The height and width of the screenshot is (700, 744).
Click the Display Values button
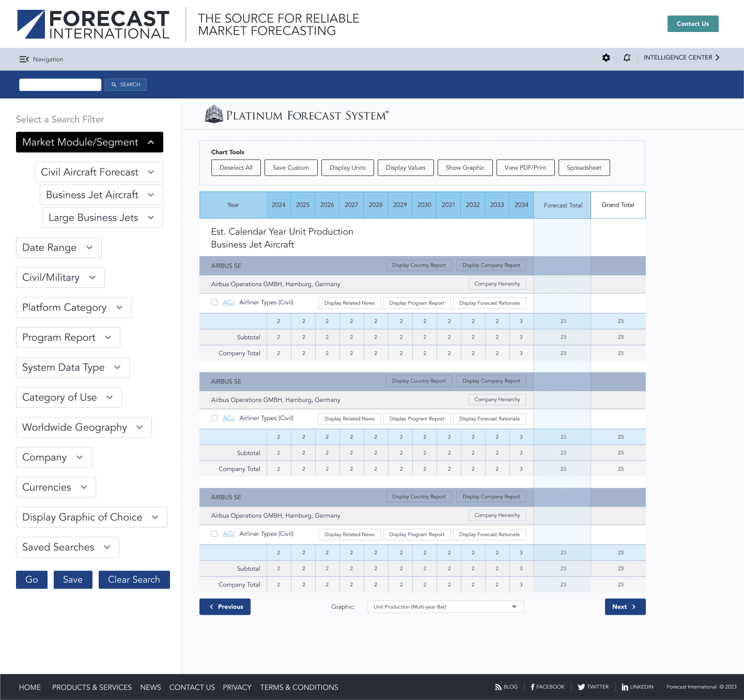point(406,168)
